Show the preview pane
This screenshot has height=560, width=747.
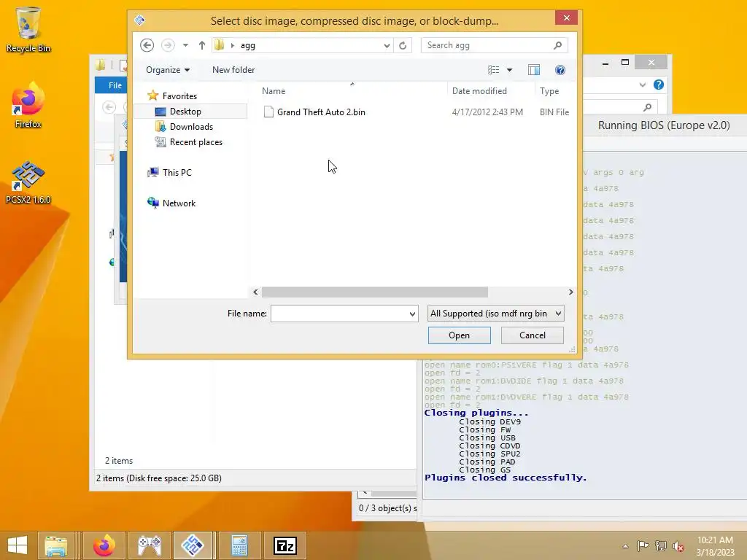[x=534, y=70]
